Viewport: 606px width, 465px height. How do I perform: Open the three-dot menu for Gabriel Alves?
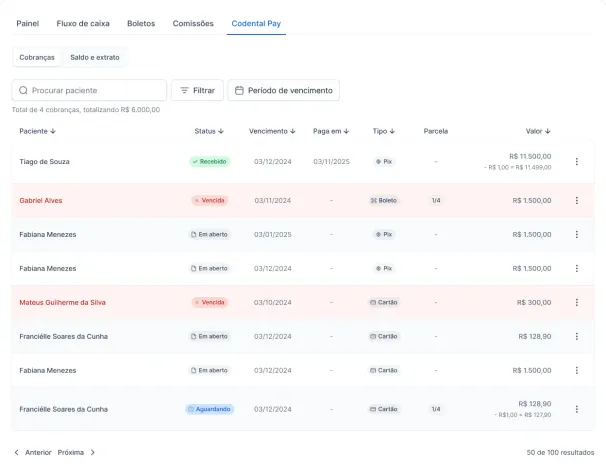pyautogui.click(x=577, y=200)
